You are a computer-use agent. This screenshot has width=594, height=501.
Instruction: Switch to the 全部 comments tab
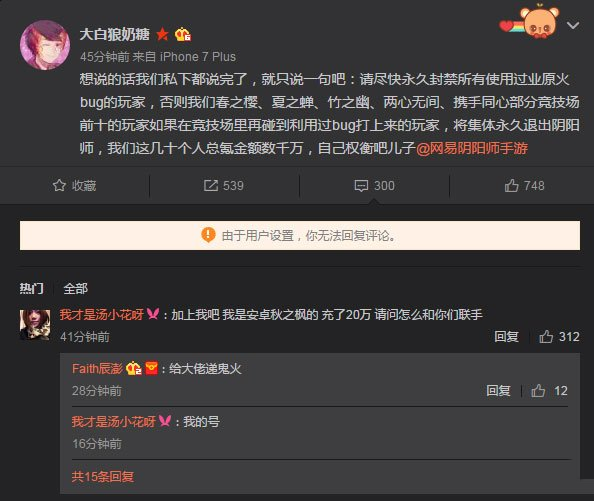[75, 289]
